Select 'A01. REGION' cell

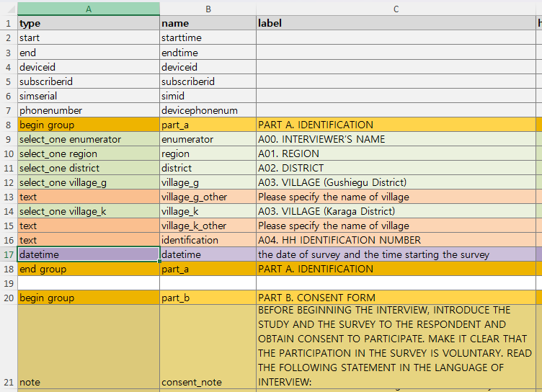click(x=396, y=153)
